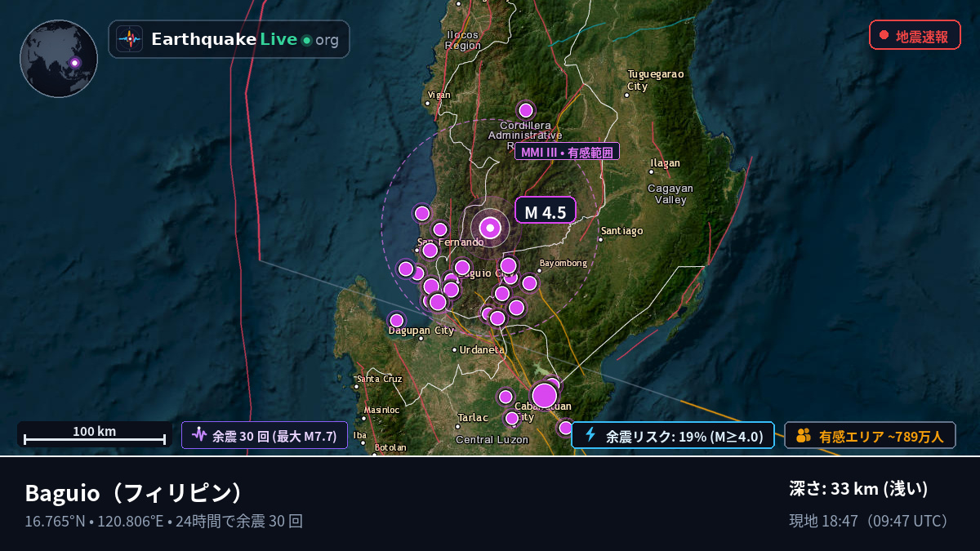Click the Urdaneta map label
980x551 pixels.
tap(483, 349)
